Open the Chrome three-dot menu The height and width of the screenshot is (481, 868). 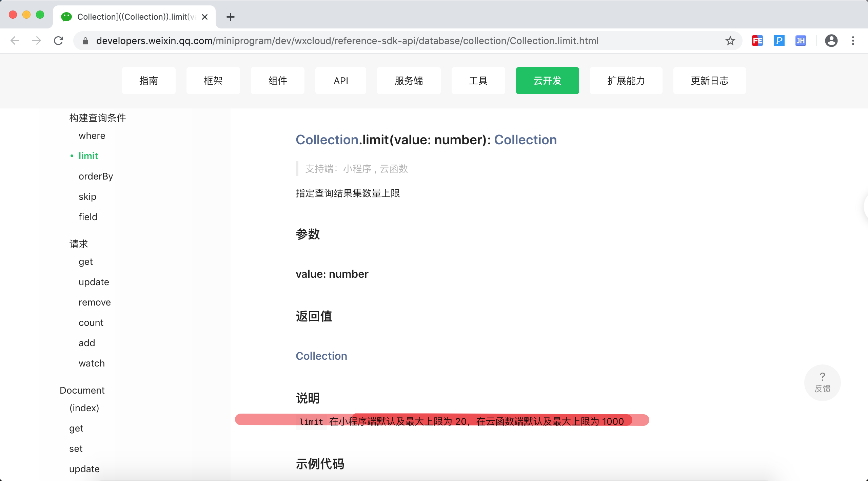tap(853, 41)
